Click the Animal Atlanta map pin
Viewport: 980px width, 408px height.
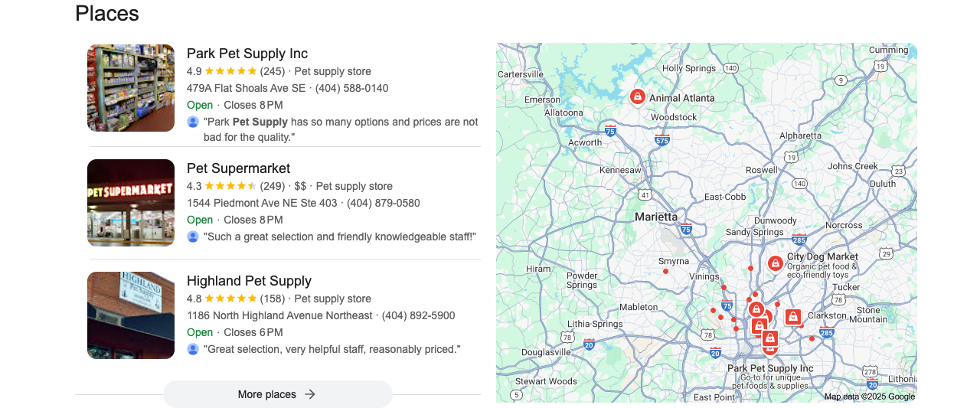click(637, 96)
